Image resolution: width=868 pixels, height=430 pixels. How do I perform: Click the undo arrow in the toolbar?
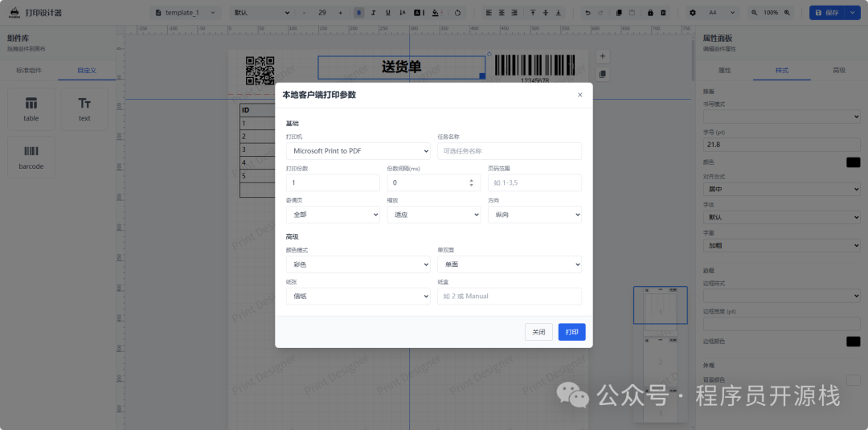tap(588, 12)
